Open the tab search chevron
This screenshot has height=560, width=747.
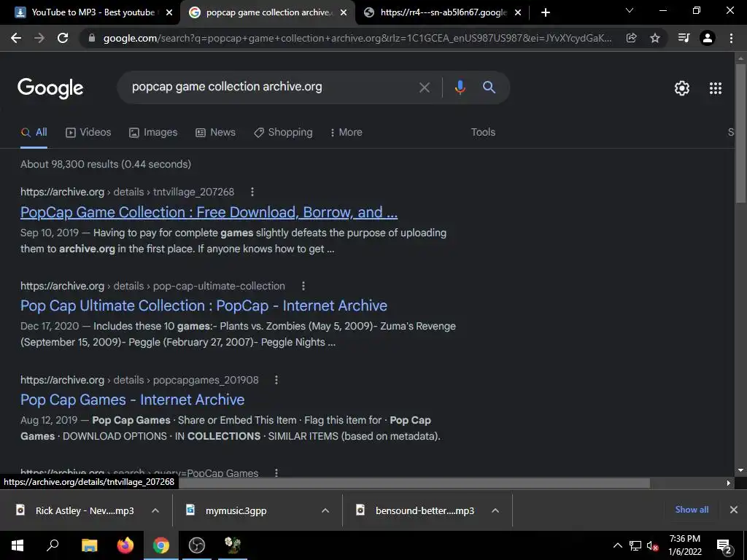coord(630,10)
